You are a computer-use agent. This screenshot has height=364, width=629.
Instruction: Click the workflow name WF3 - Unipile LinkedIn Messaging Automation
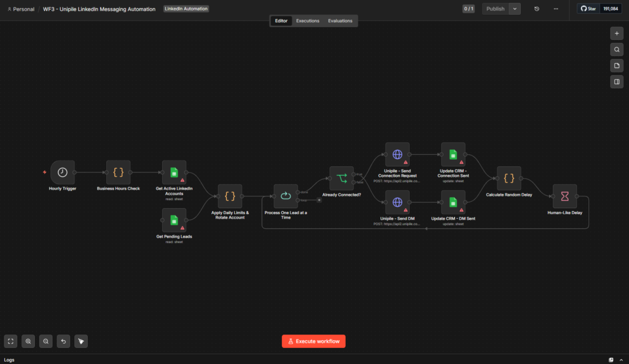click(99, 9)
